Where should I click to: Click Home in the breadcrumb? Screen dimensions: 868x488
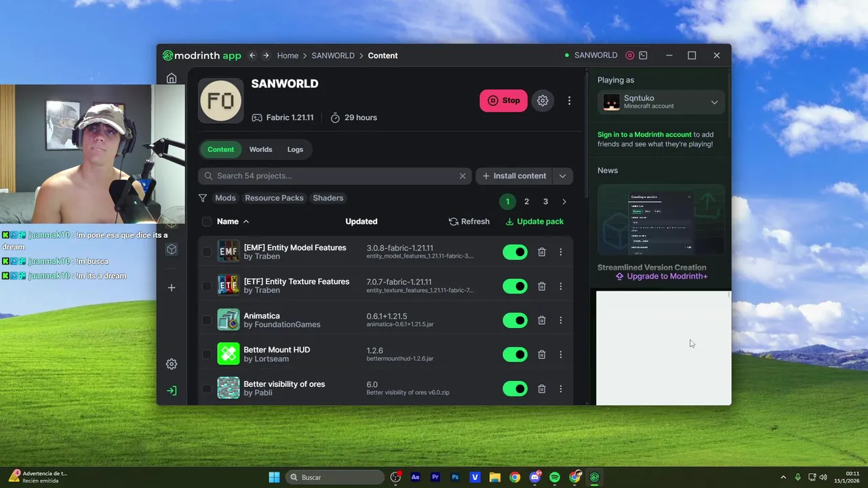click(x=288, y=56)
